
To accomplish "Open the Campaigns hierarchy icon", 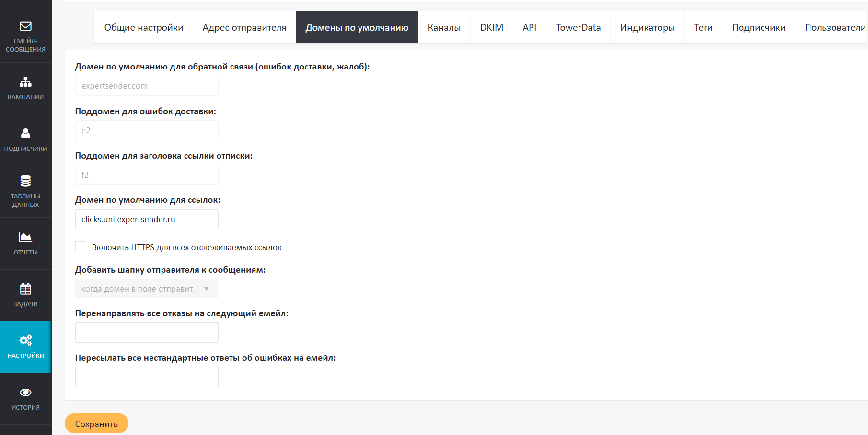I will click(25, 82).
